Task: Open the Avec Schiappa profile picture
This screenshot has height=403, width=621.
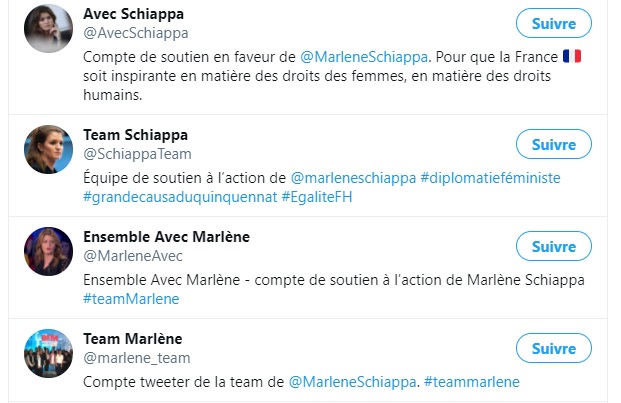Action: (x=48, y=28)
